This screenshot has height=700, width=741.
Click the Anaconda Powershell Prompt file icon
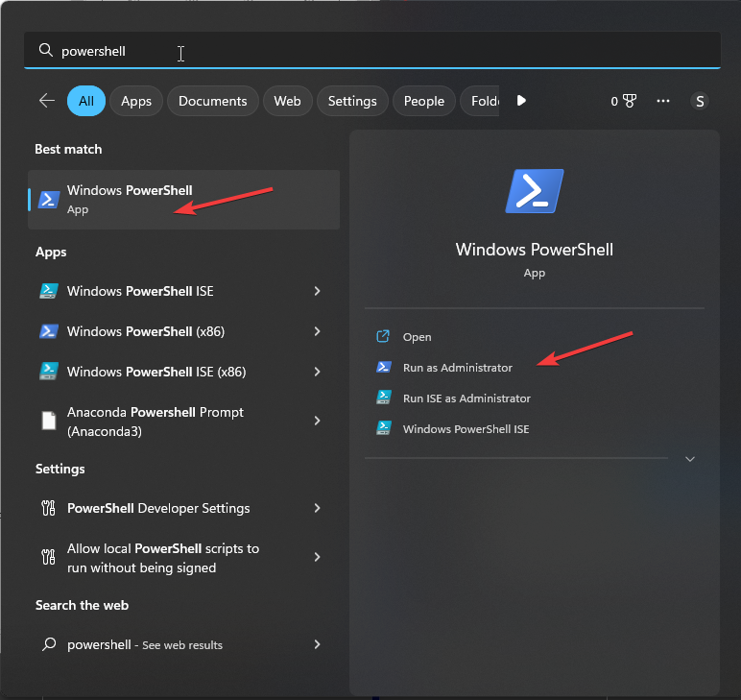[x=49, y=421]
